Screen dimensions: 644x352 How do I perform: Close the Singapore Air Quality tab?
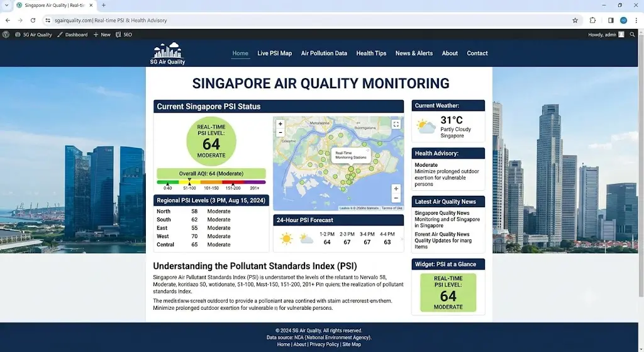(x=91, y=5)
